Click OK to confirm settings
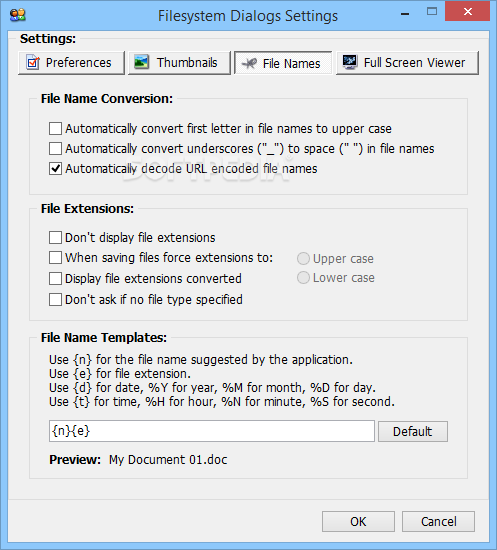This screenshot has width=497, height=550. 358,522
